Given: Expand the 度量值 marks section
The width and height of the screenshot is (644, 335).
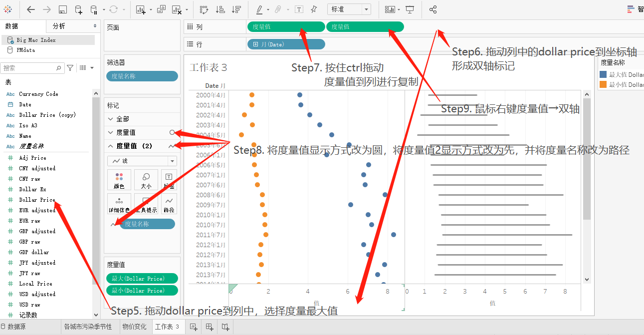Looking at the screenshot, I should (111, 132).
